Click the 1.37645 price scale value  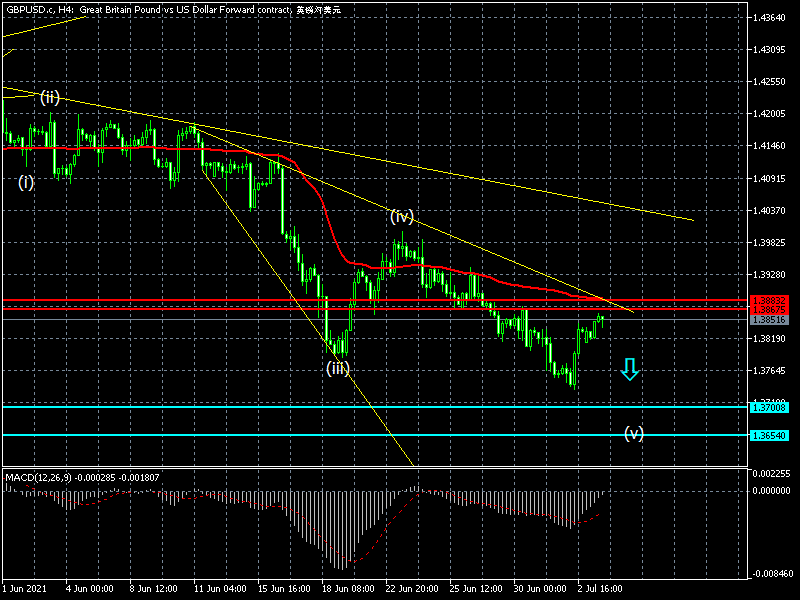769,371
